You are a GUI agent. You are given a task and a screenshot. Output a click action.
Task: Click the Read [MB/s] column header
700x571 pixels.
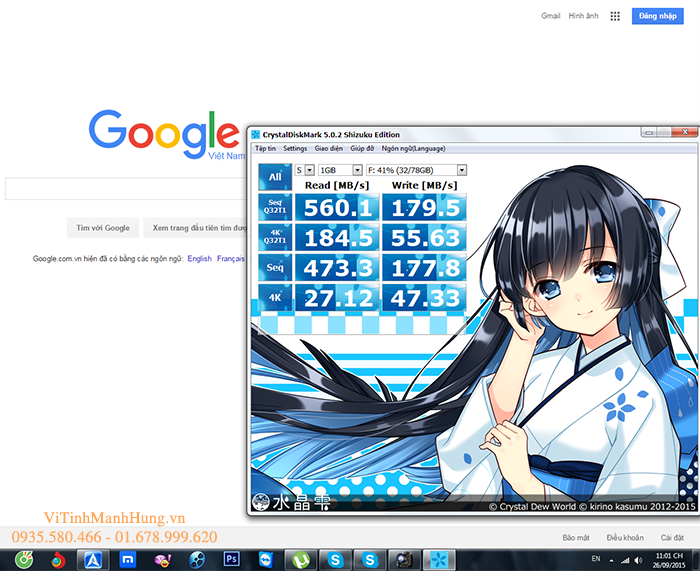pos(337,185)
